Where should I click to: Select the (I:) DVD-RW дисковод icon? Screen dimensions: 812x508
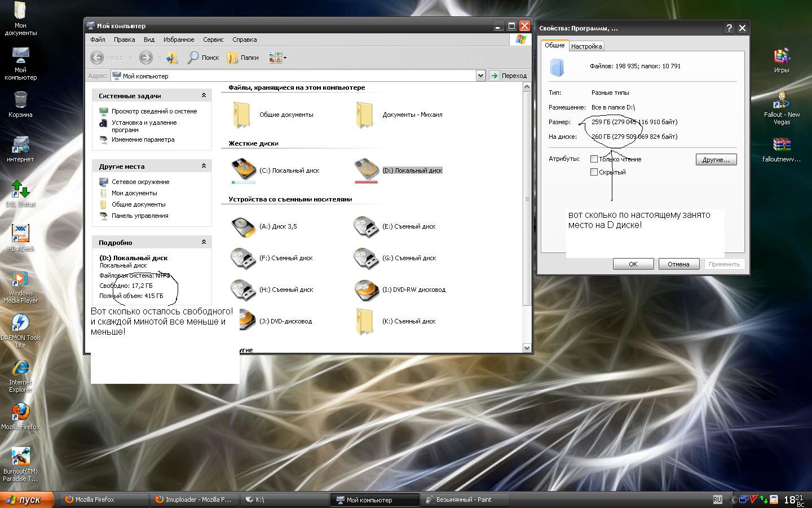367,290
